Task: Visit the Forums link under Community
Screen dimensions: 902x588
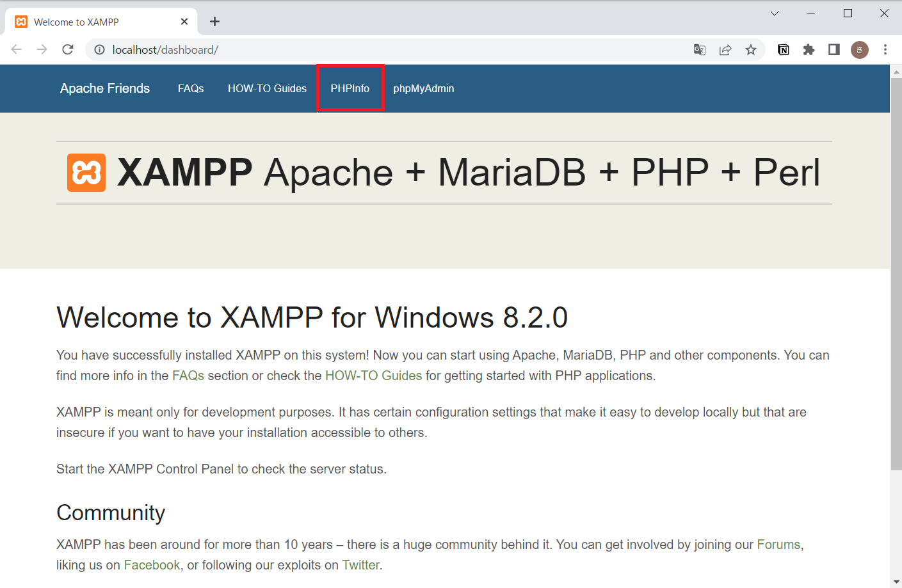Action: point(778,544)
